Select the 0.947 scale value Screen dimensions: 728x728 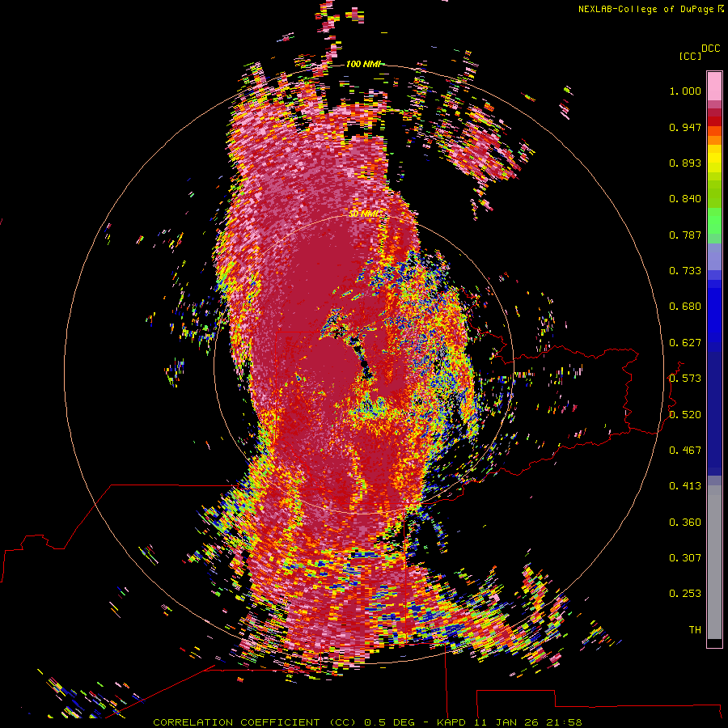(x=685, y=127)
